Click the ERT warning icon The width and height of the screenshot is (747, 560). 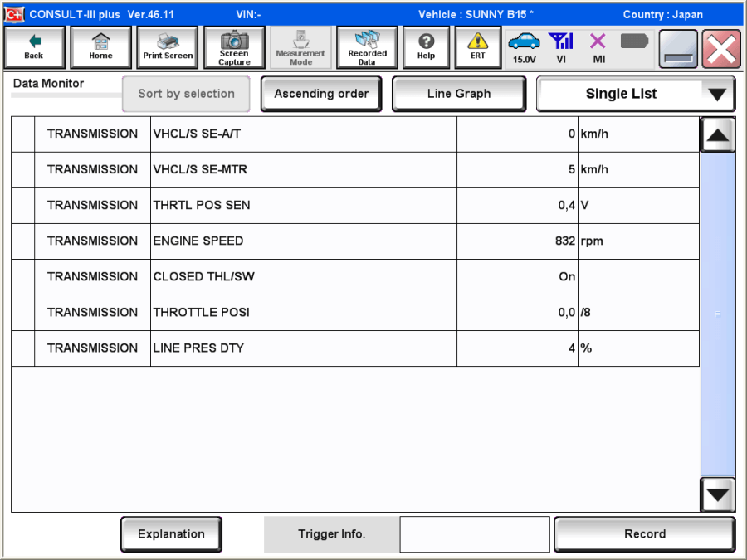pos(478,47)
